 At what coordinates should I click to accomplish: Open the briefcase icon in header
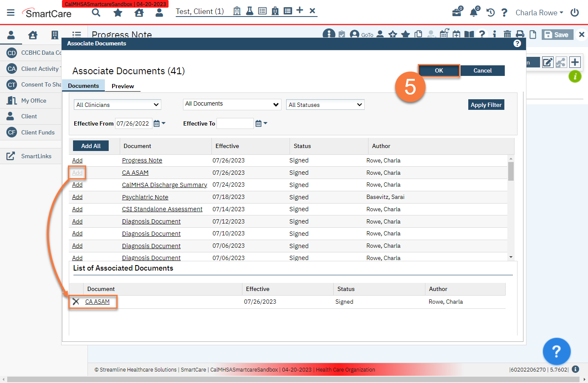click(x=457, y=12)
